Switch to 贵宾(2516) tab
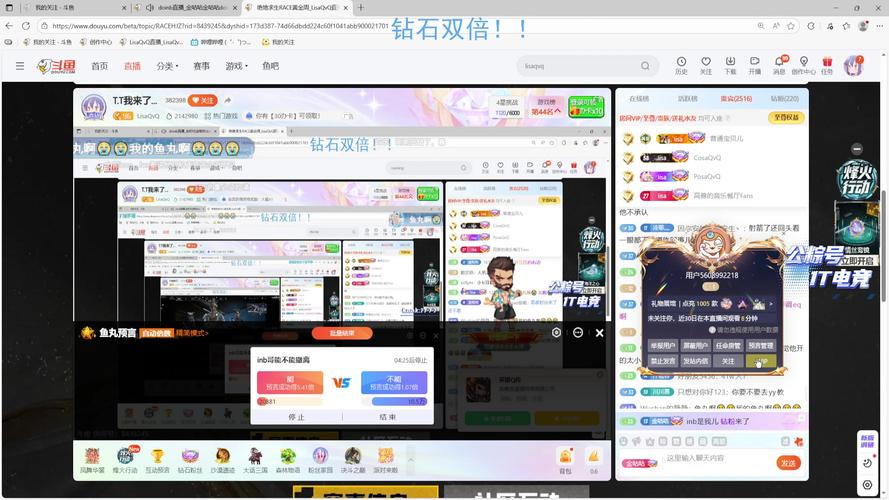Image resolution: width=889 pixels, height=500 pixels. [736, 99]
